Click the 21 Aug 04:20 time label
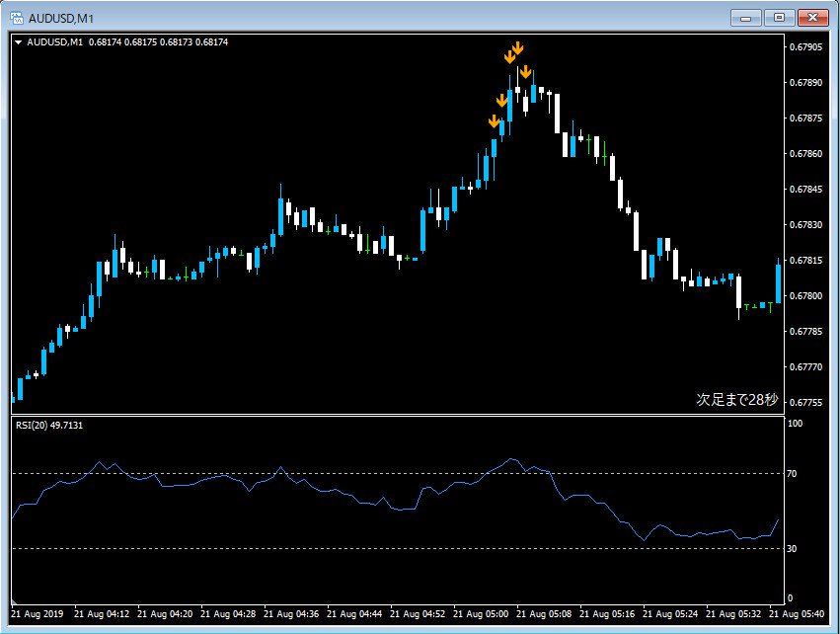 (165, 614)
